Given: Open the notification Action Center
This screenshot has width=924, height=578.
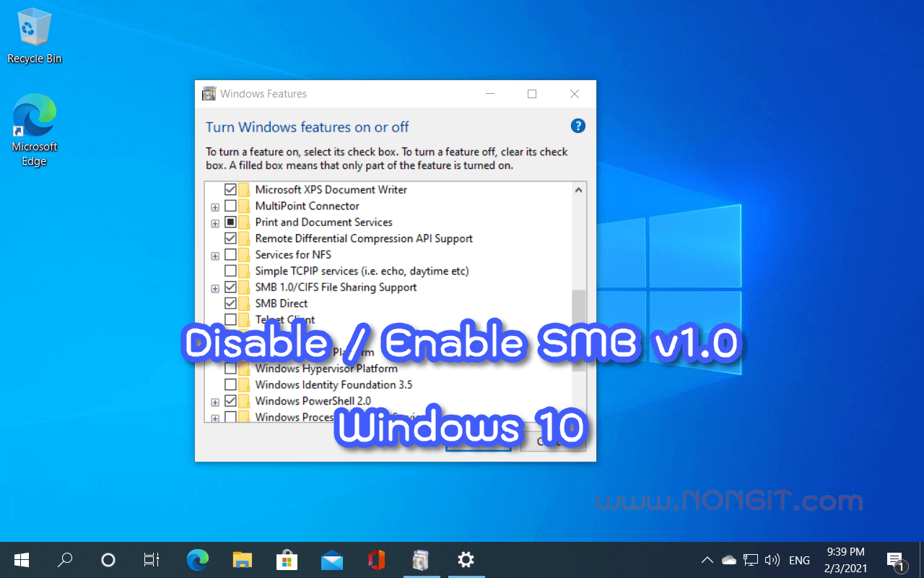Looking at the screenshot, I should pos(896,560).
